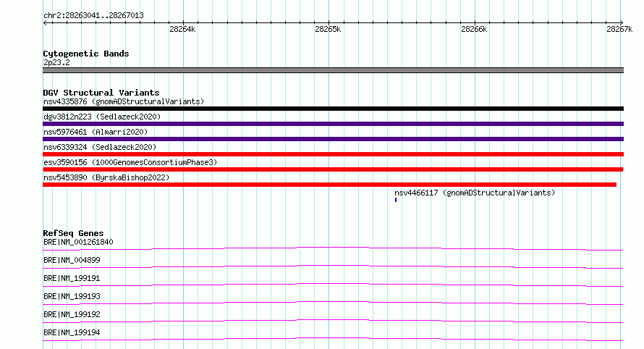Select the magenta BRE|NM_199193 transcript line
This screenshot has width=644, height=349.
tap(333, 303)
